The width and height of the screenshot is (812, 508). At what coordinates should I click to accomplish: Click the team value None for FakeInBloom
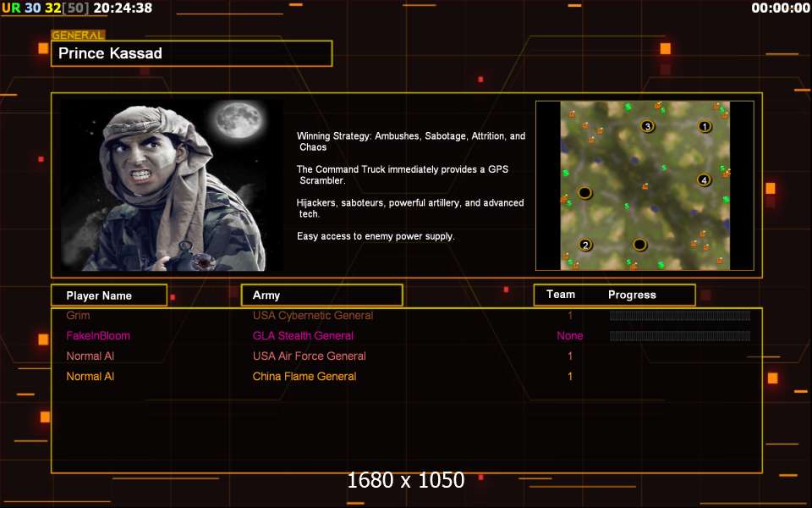coord(569,335)
